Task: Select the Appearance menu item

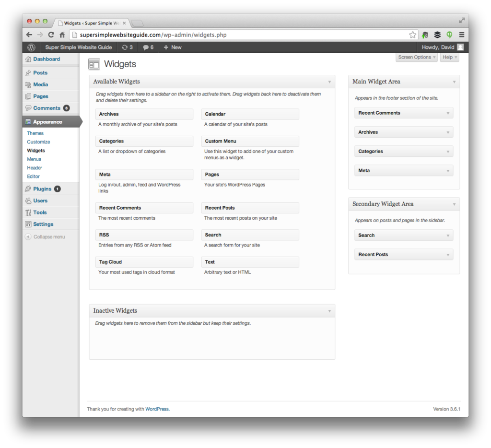Action: click(x=51, y=122)
